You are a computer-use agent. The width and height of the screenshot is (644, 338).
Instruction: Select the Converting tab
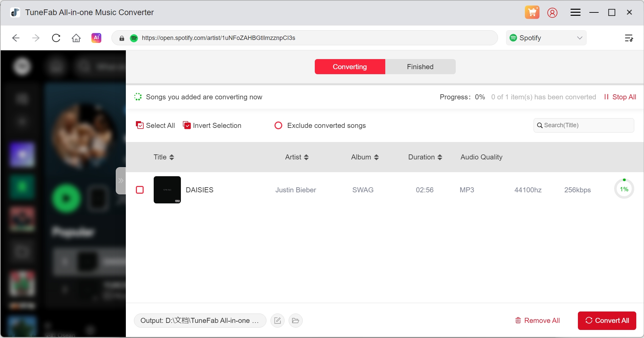pyautogui.click(x=350, y=66)
